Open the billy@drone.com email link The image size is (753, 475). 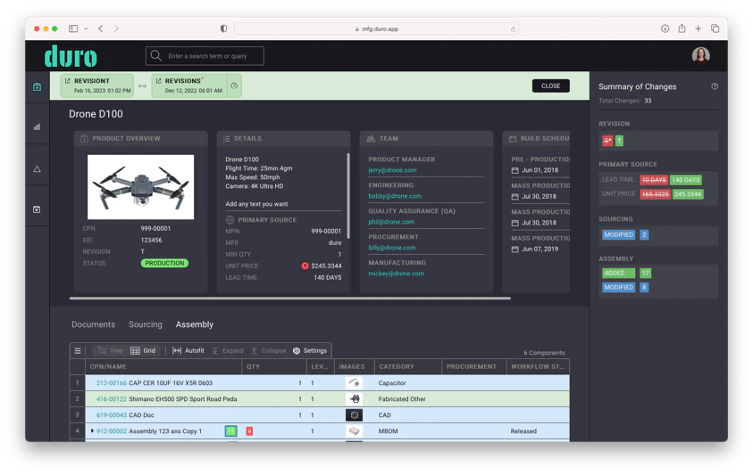(x=392, y=248)
